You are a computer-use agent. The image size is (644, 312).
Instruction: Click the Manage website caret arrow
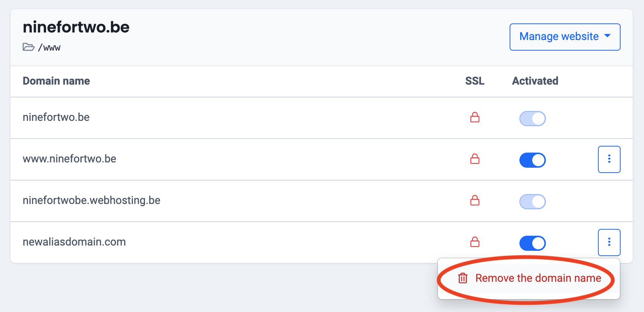(607, 36)
